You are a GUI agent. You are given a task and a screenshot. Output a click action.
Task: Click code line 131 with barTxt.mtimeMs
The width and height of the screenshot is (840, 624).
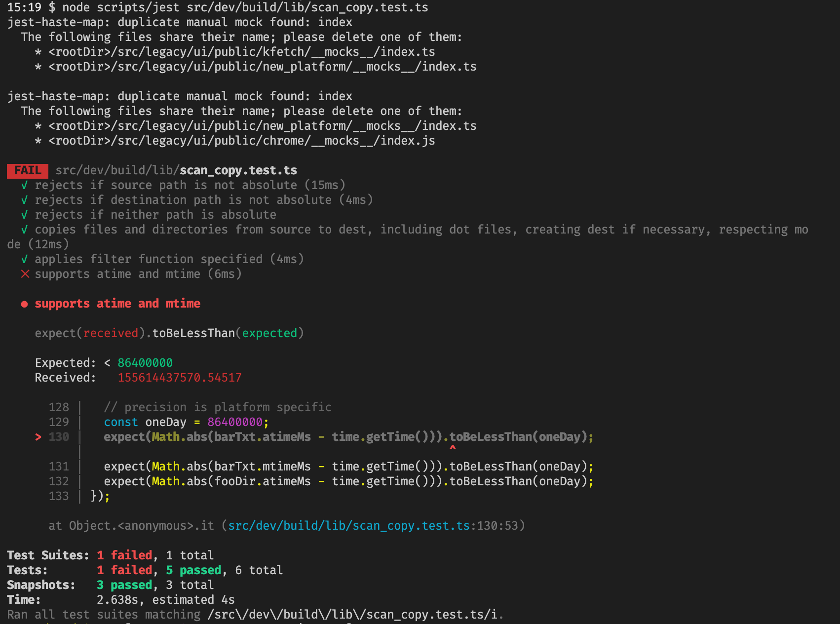point(348,467)
